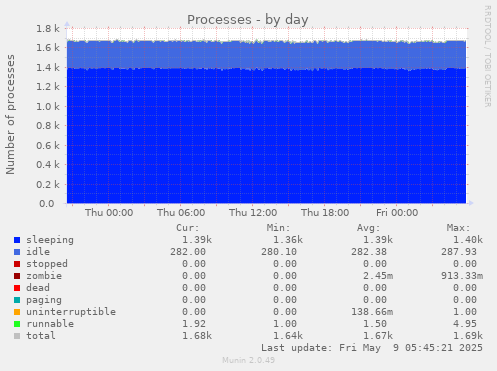Screen dimensions: 497x371
Task: Click the sleeping maximum value 1.40k
Action: pyautogui.click(x=468, y=240)
